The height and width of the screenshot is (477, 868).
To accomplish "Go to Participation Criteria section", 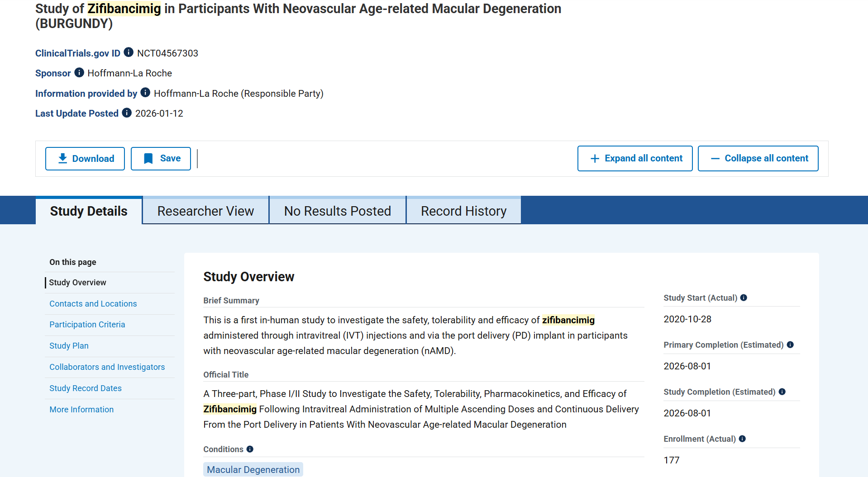I will click(87, 325).
